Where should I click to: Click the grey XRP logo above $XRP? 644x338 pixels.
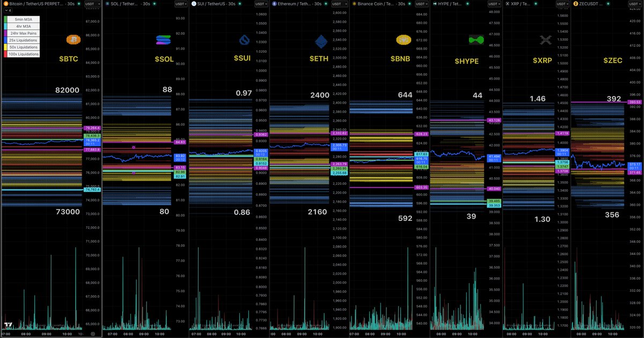[546, 40]
